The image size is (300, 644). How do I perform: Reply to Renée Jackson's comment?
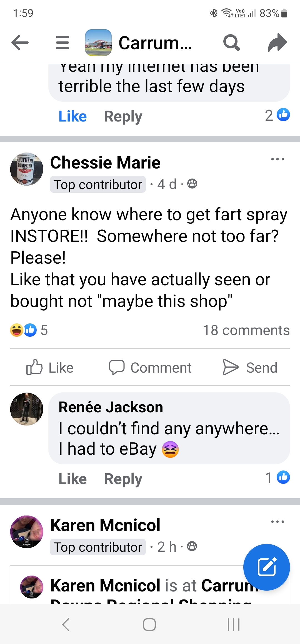coord(123,479)
